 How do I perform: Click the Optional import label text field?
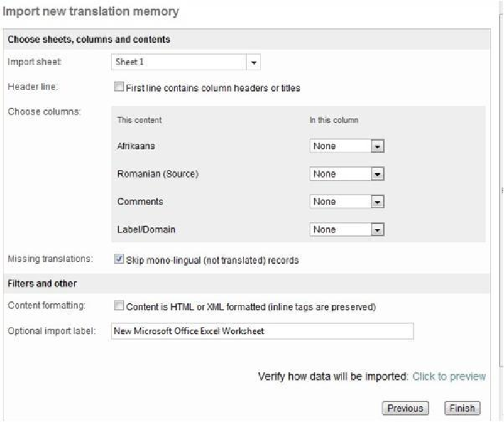tap(261, 331)
